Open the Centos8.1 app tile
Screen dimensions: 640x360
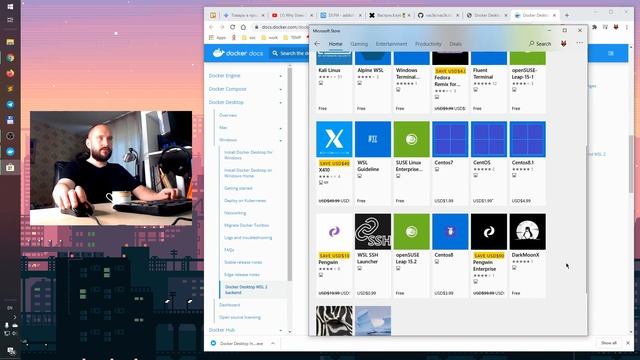pyautogui.click(x=528, y=163)
